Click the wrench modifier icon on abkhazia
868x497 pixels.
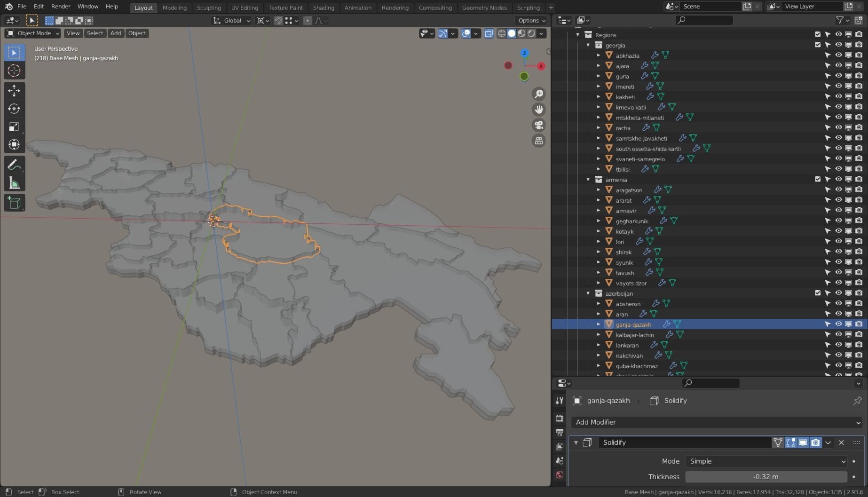click(655, 55)
